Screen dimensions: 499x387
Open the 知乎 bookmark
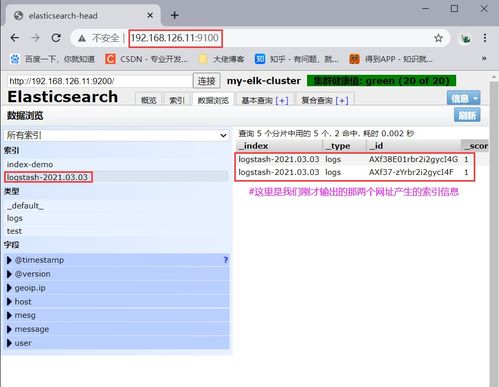click(x=297, y=59)
